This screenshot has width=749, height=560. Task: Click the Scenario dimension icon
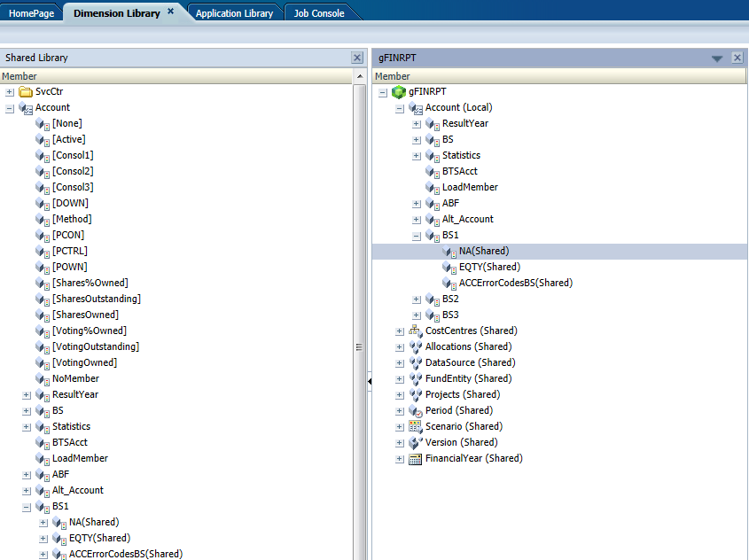coord(415,426)
